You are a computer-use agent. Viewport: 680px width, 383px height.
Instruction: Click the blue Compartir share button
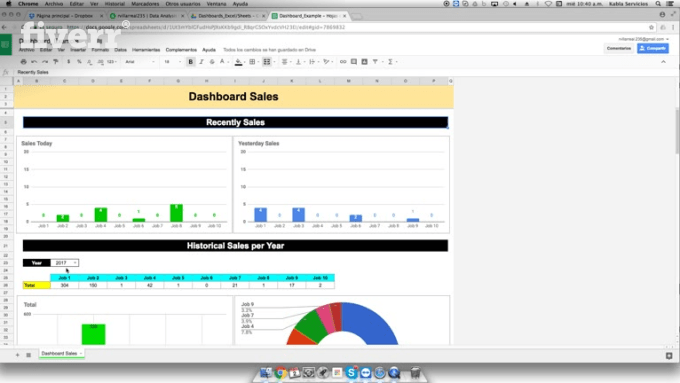coord(653,48)
